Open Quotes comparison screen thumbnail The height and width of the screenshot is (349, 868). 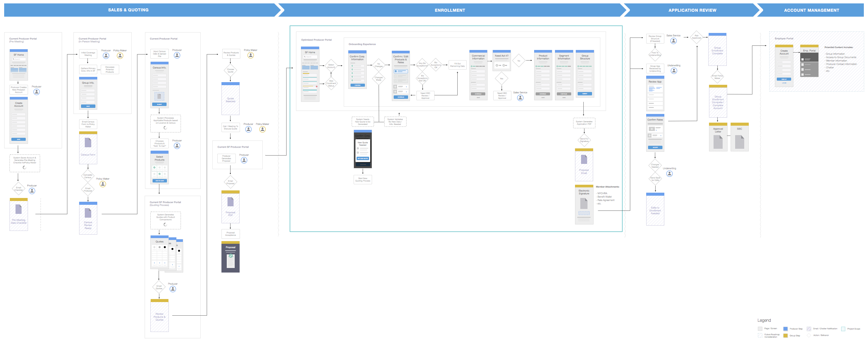[159, 252]
